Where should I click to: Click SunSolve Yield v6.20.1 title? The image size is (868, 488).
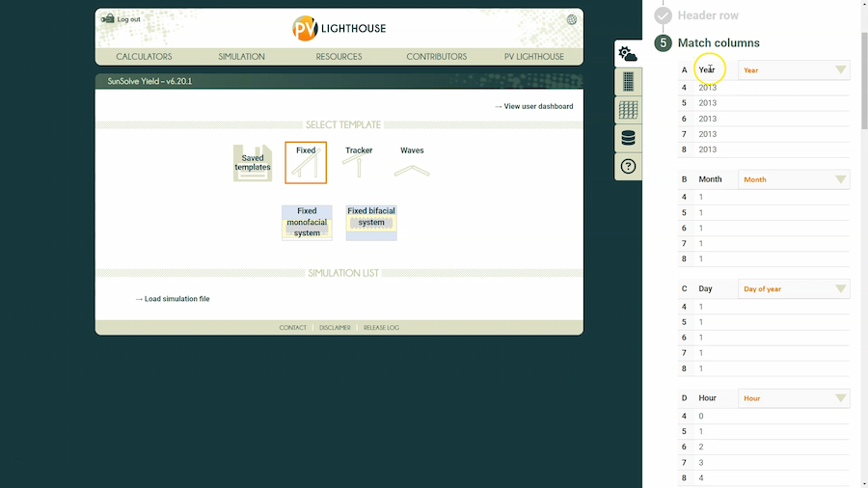point(149,81)
